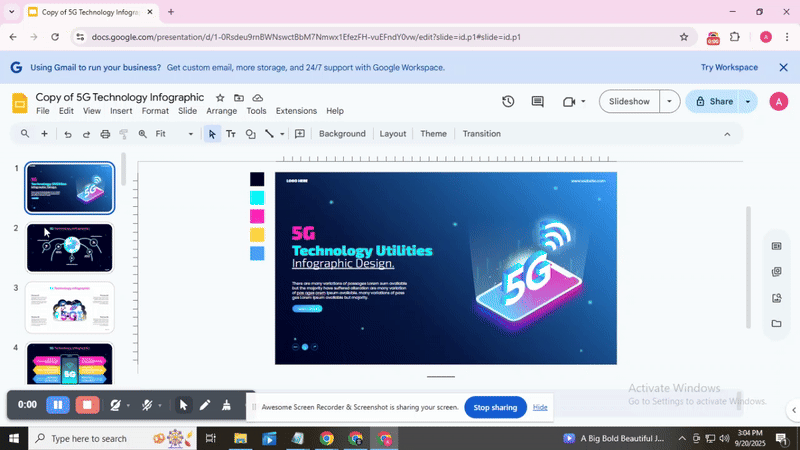Click the Undo arrow icon
The image size is (800, 450).
coord(68,134)
